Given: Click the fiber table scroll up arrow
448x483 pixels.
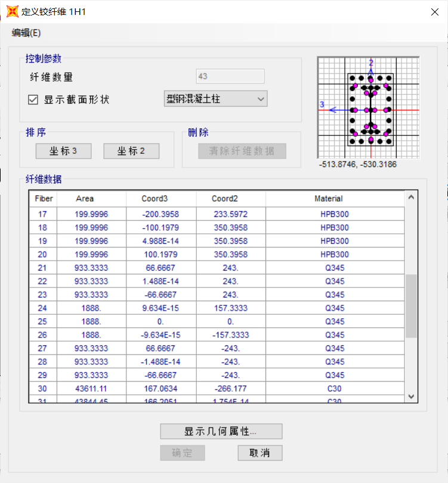Looking at the screenshot, I should [411, 197].
